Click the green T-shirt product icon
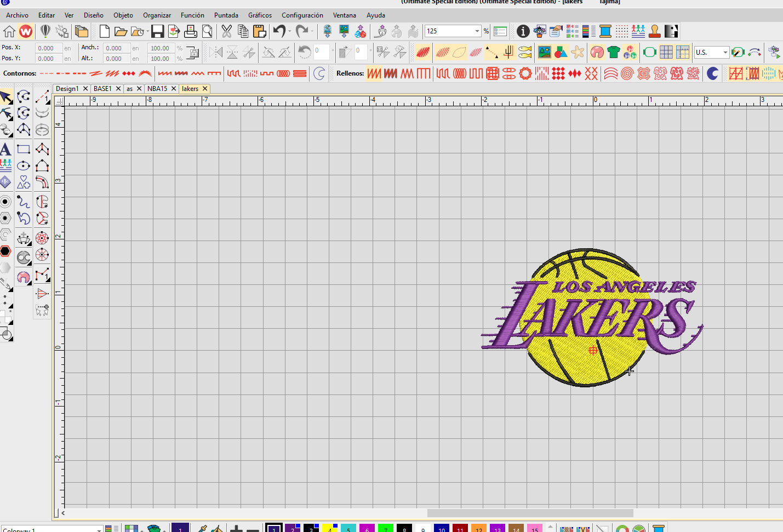The width and height of the screenshot is (783, 532). [x=614, y=52]
